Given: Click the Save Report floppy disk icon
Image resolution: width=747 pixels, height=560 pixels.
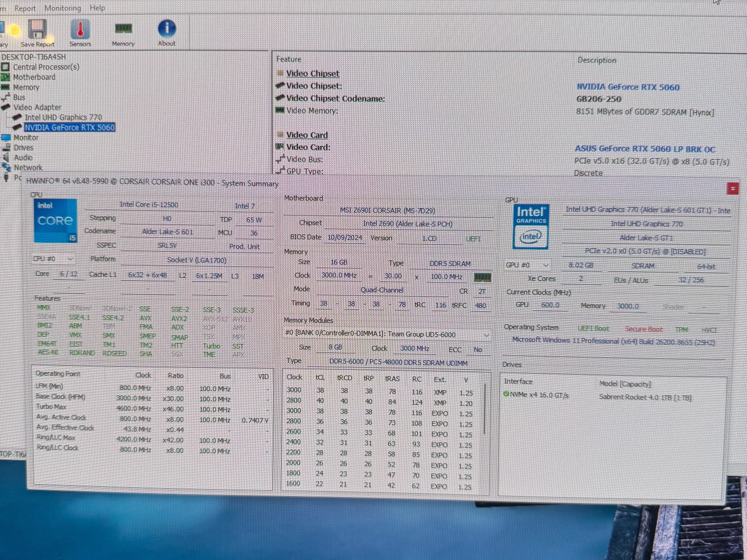Looking at the screenshot, I should (x=37, y=29).
